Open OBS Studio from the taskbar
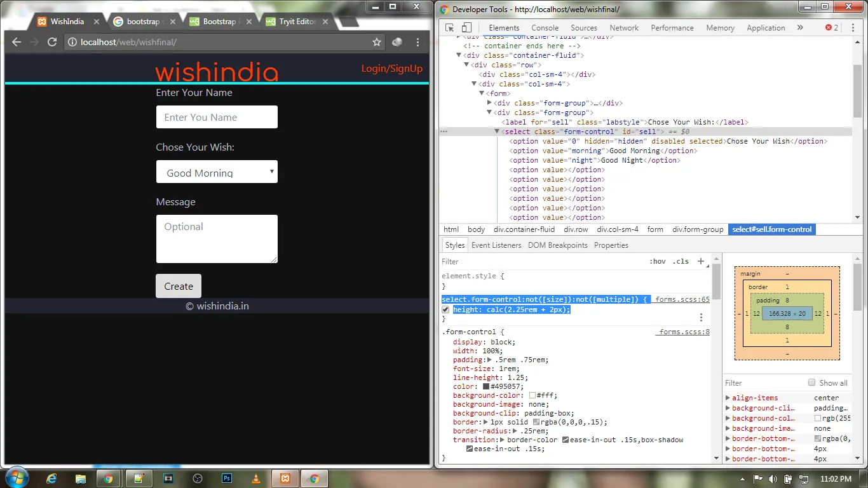The width and height of the screenshot is (868, 488). click(x=198, y=478)
